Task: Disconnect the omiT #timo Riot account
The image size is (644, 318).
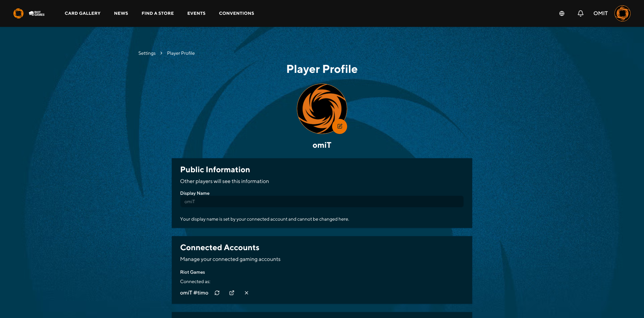Action: (x=247, y=293)
